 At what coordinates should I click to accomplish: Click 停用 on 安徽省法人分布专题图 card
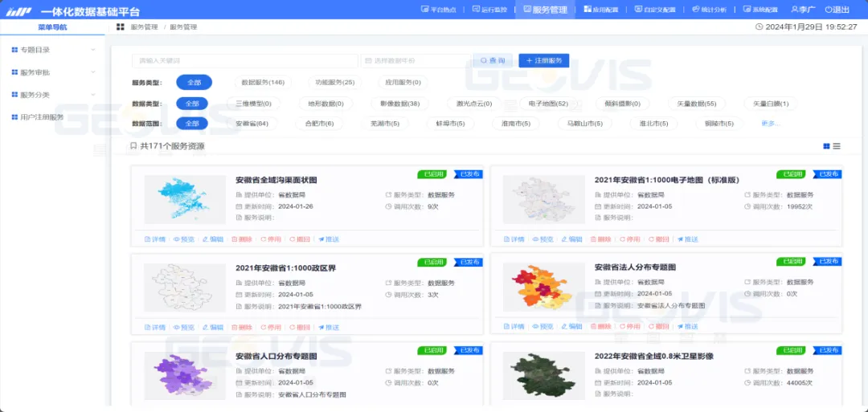630,327
